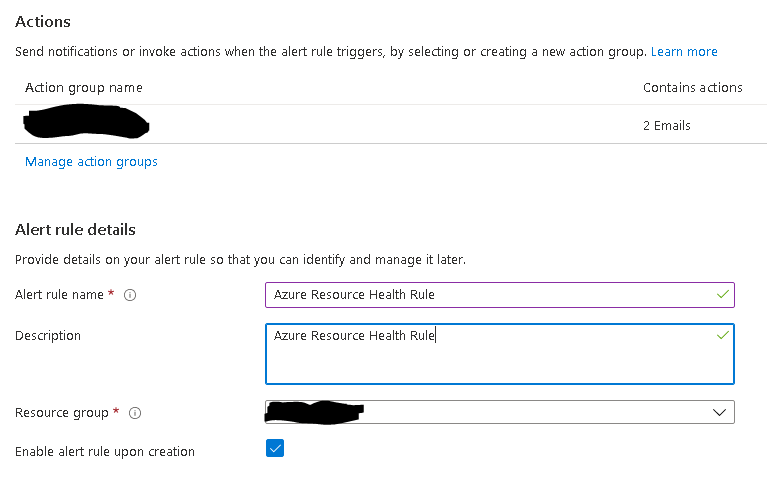
Task: Click the Resource group info icon
Action: click(135, 413)
